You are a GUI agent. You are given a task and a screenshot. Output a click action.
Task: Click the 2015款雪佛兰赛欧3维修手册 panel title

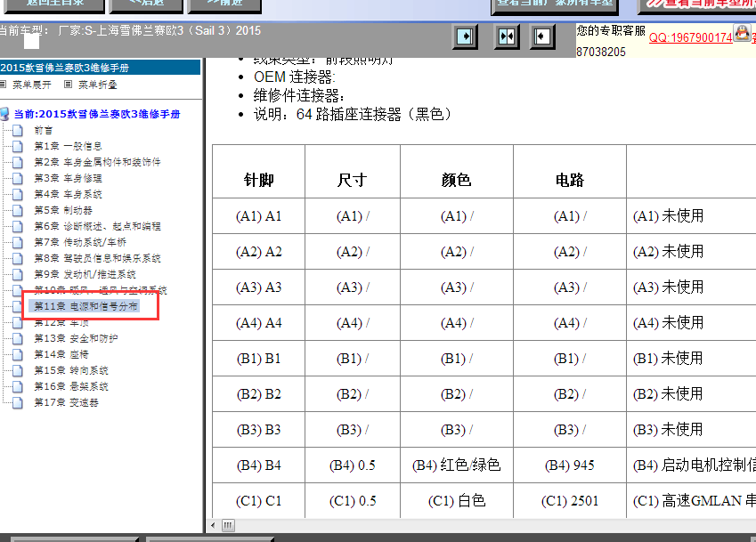pos(65,68)
